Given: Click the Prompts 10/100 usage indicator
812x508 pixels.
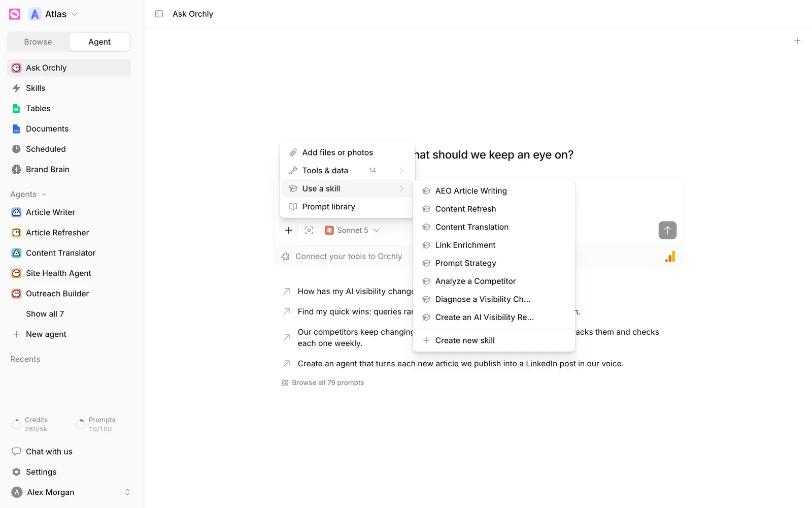Looking at the screenshot, I should (x=95, y=424).
